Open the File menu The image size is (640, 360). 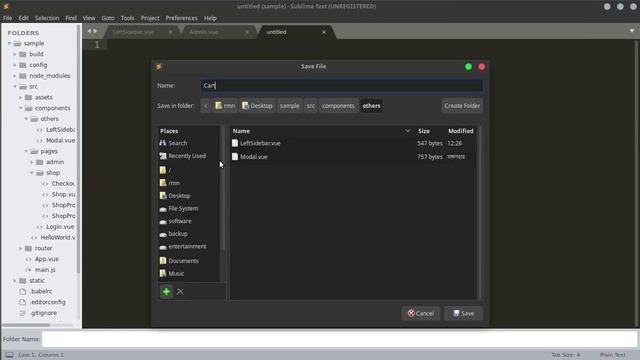7,18
